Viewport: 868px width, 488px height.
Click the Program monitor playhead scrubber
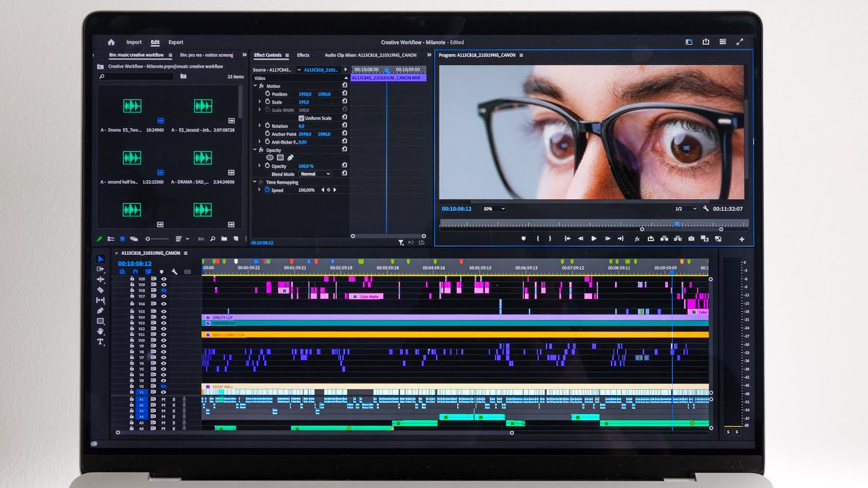[x=676, y=224]
